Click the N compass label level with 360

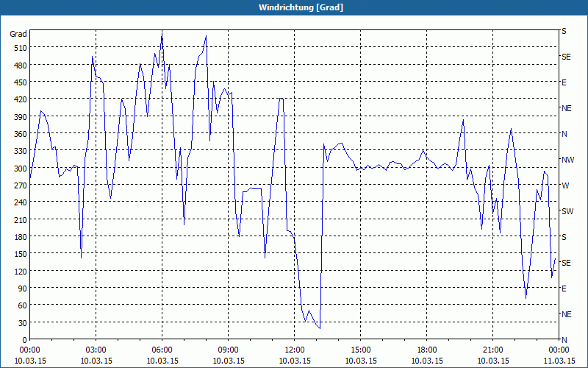[564, 134]
